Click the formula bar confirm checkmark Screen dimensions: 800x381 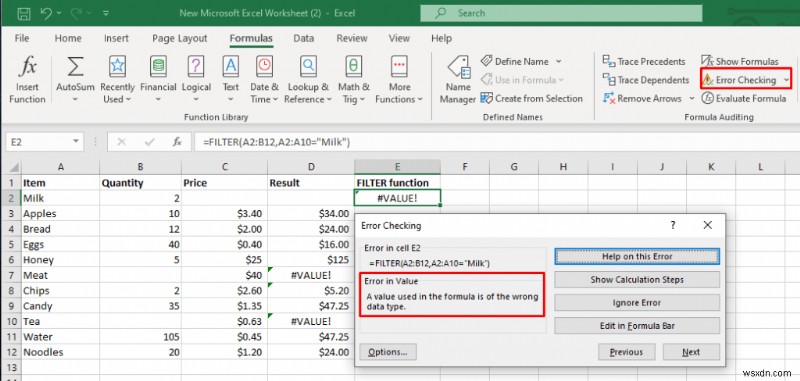(149, 142)
